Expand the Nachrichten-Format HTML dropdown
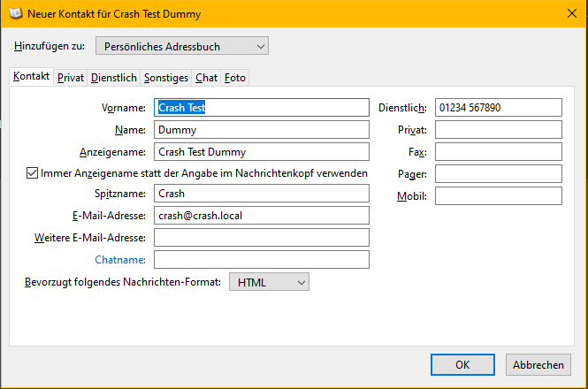The height and width of the screenshot is (389, 588). tap(269, 282)
